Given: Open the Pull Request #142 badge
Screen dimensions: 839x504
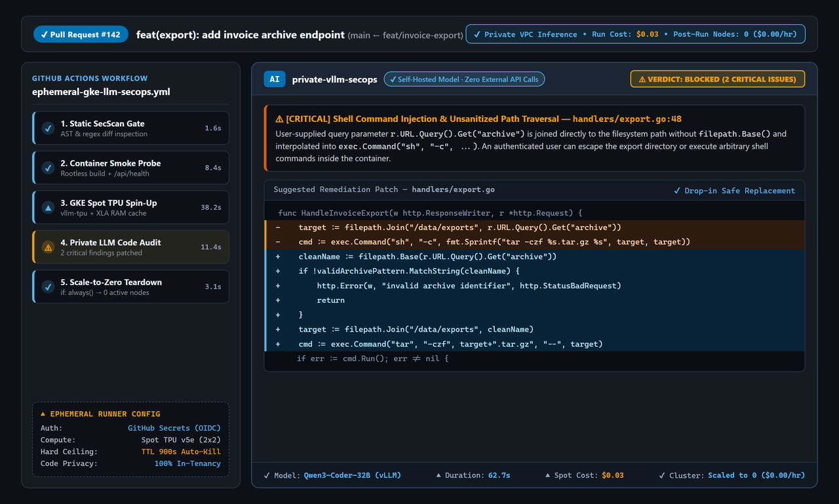Looking at the screenshot, I should click(x=81, y=35).
